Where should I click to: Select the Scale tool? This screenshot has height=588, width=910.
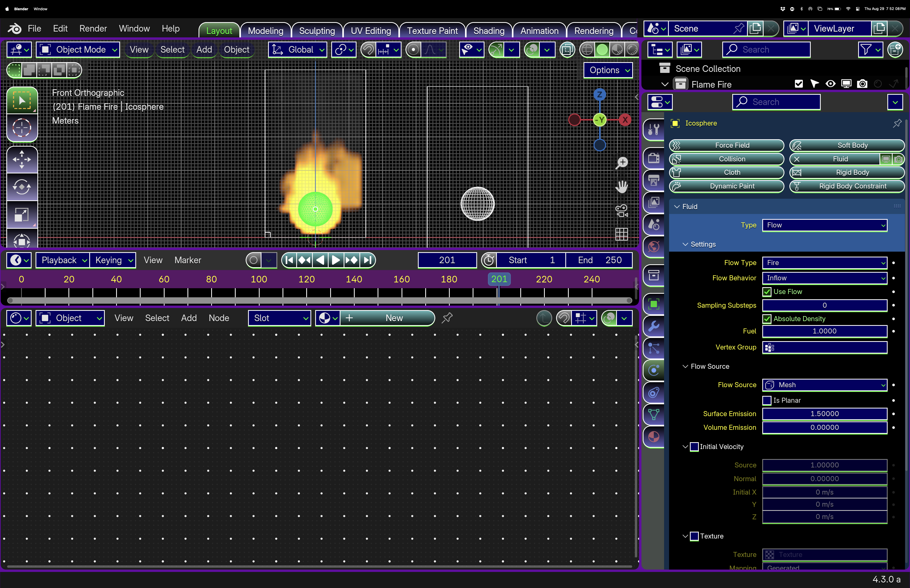[22, 215]
